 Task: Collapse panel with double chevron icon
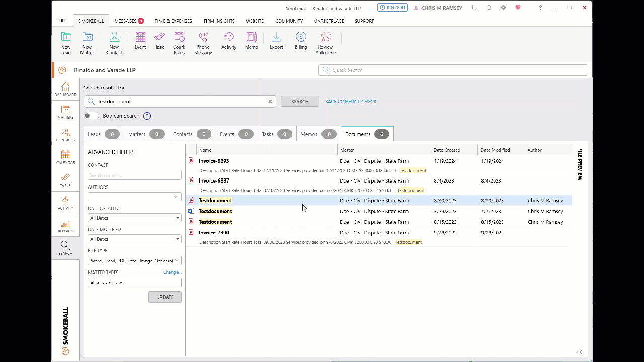click(x=580, y=352)
